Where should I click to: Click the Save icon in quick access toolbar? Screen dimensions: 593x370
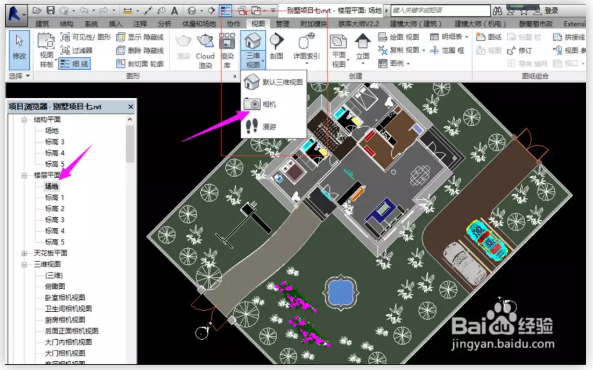50,10
